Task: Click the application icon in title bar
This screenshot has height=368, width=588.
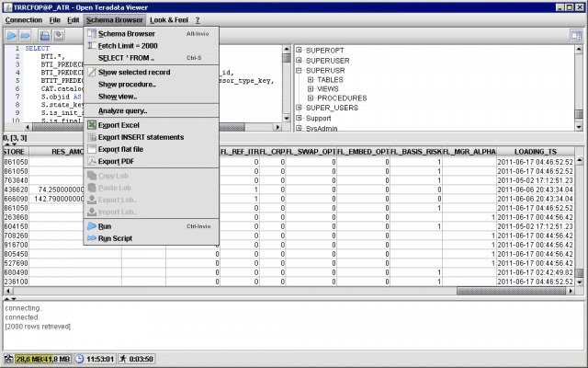Action: pyautogui.click(x=7, y=7)
